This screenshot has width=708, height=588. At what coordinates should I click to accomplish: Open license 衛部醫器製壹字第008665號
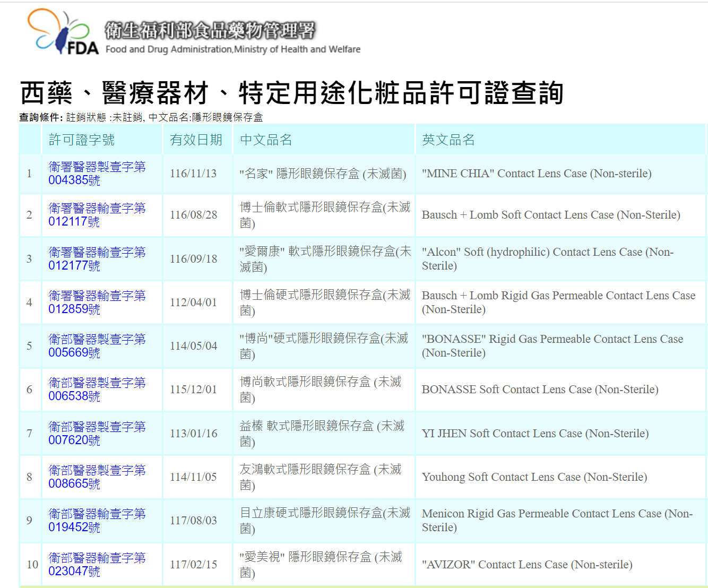97,477
